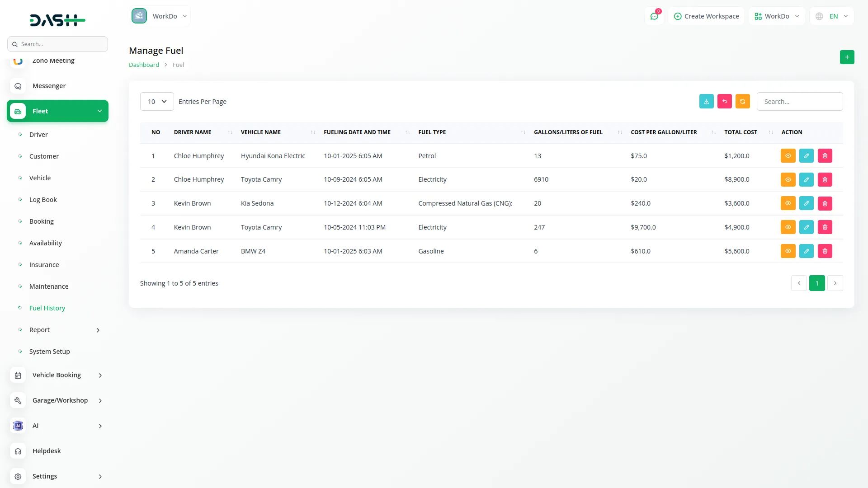View the Hyundai Kona Electric fuel record

(x=788, y=156)
